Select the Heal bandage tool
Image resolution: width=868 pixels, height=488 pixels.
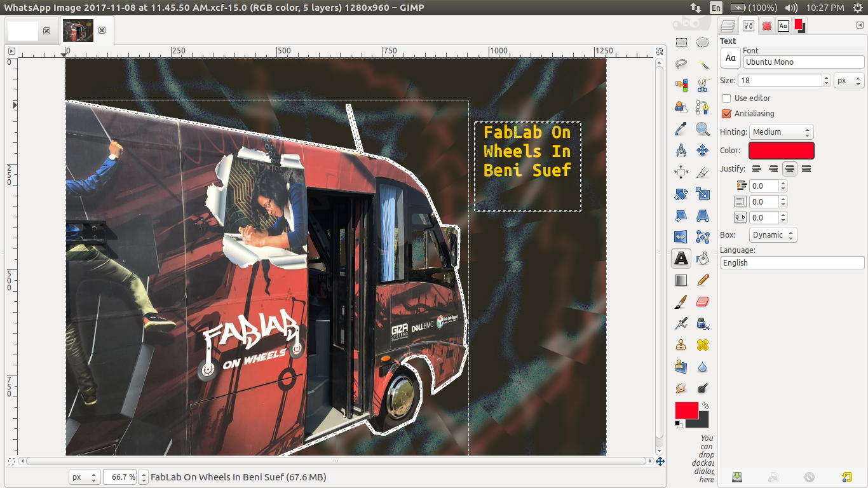pyautogui.click(x=702, y=345)
